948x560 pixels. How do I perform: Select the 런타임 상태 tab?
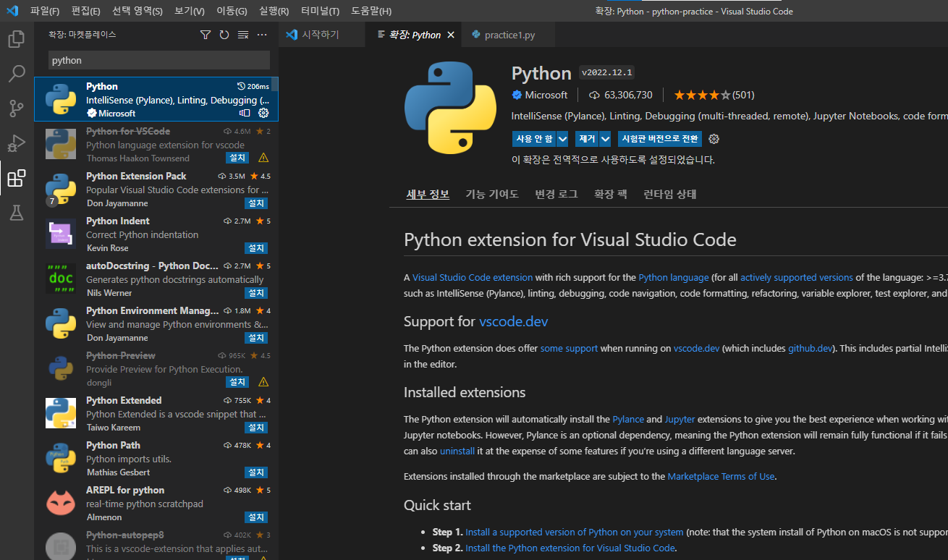(670, 194)
